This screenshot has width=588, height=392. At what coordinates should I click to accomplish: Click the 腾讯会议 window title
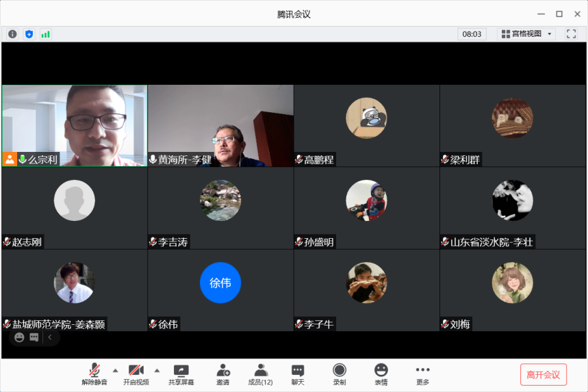tap(294, 14)
